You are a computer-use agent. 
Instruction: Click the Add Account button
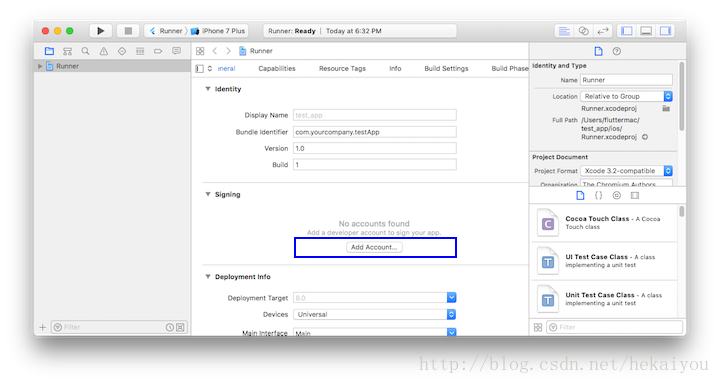pos(374,247)
